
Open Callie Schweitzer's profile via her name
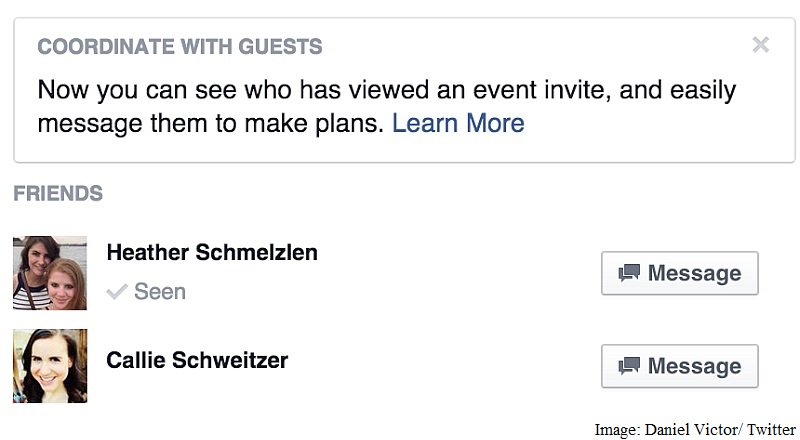point(197,360)
